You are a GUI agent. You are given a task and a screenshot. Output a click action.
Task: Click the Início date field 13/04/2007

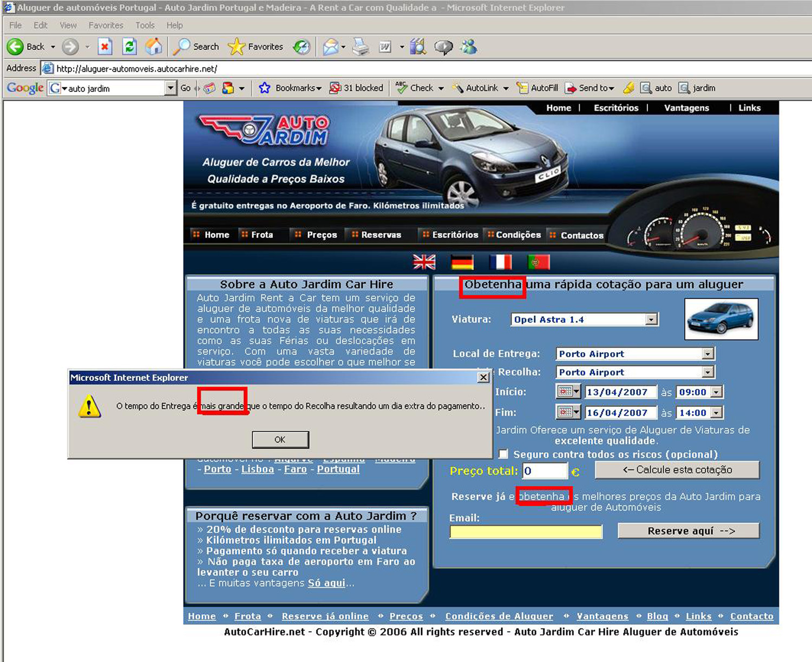click(x=620, y=392)
